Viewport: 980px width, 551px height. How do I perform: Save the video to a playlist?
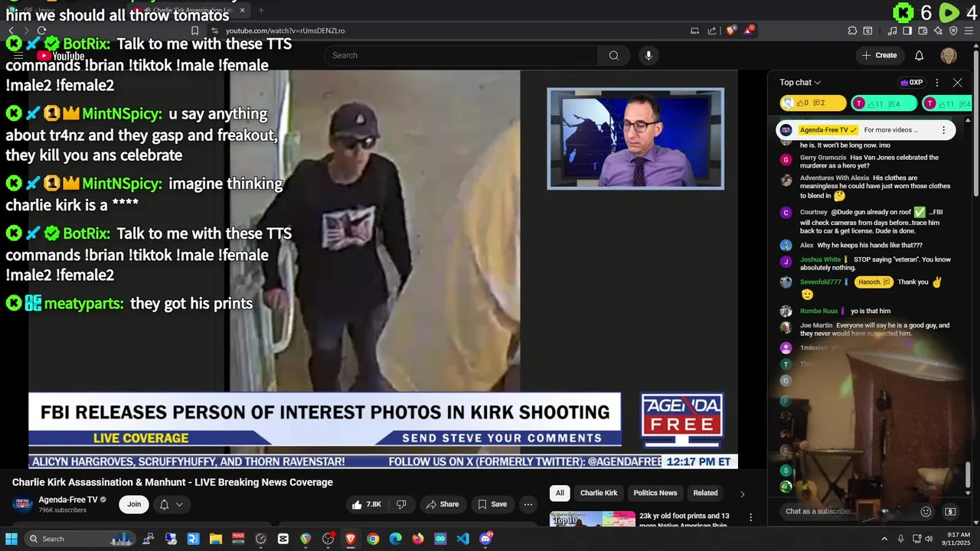coord(492,504)
